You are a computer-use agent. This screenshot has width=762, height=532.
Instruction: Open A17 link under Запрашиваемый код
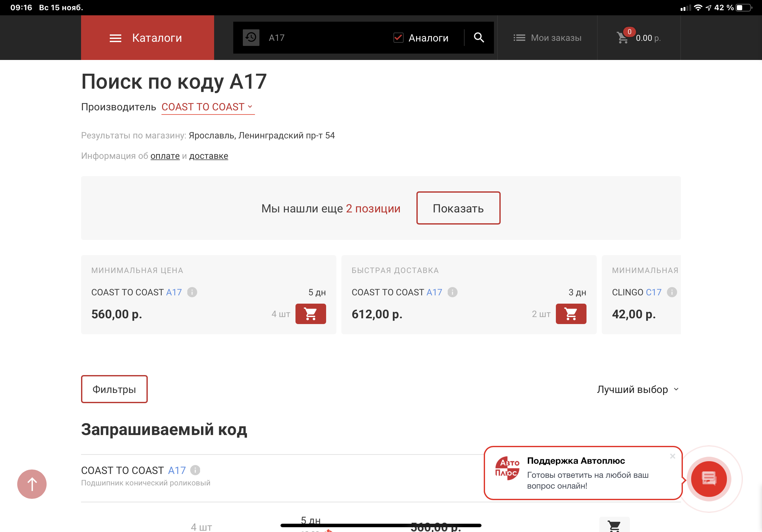coord(177,470)
